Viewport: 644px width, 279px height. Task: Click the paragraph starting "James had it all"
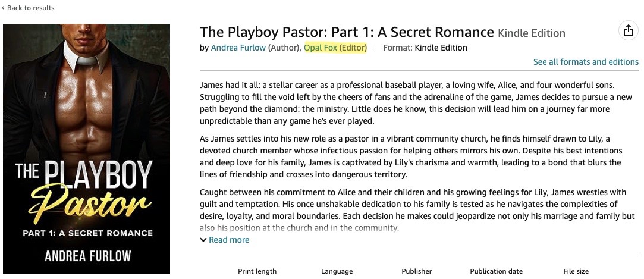(416, 104)
